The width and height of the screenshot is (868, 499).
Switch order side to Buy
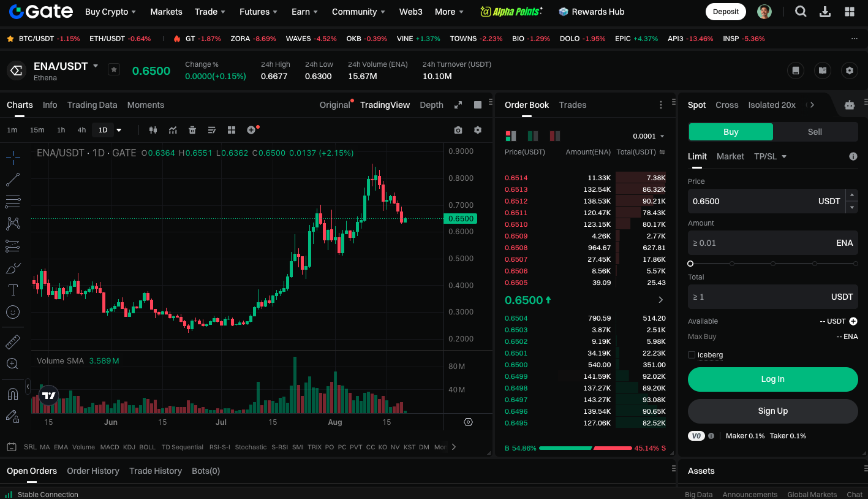731,132
